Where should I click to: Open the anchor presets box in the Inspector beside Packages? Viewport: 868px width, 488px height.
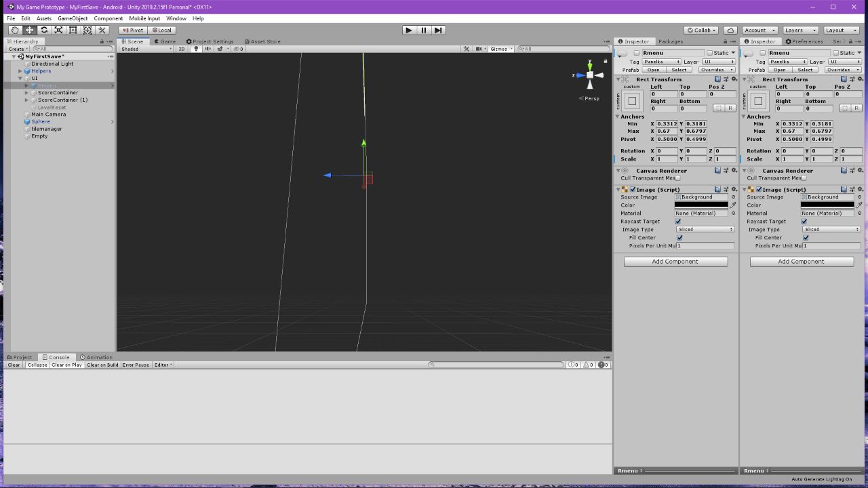point(632,101)
